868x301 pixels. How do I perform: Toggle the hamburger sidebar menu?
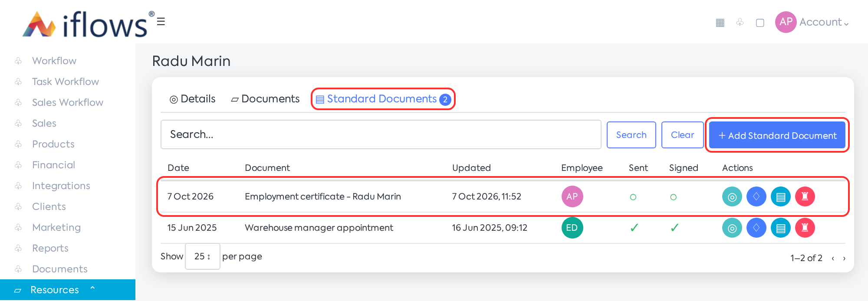(161, 21)
